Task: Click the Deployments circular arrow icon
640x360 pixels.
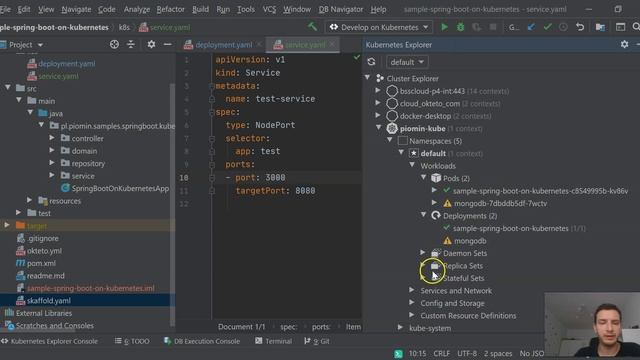Action: (x=436, y=216)
